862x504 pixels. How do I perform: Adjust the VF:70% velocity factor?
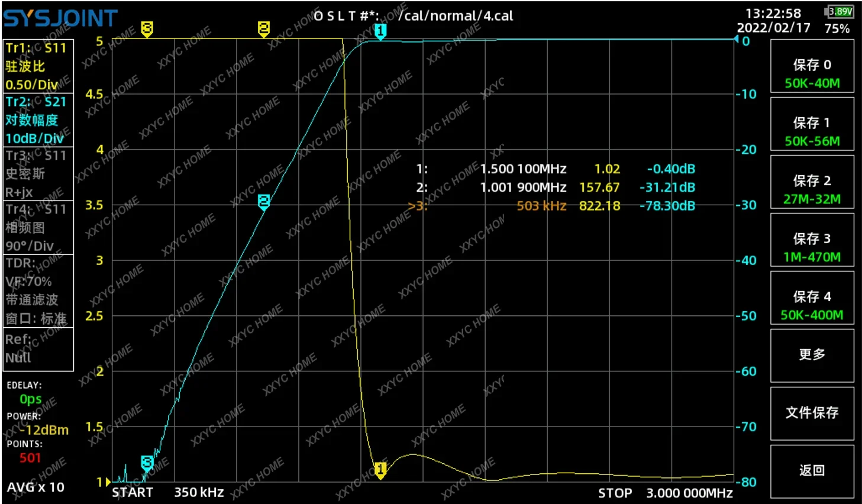click(28, 281)
